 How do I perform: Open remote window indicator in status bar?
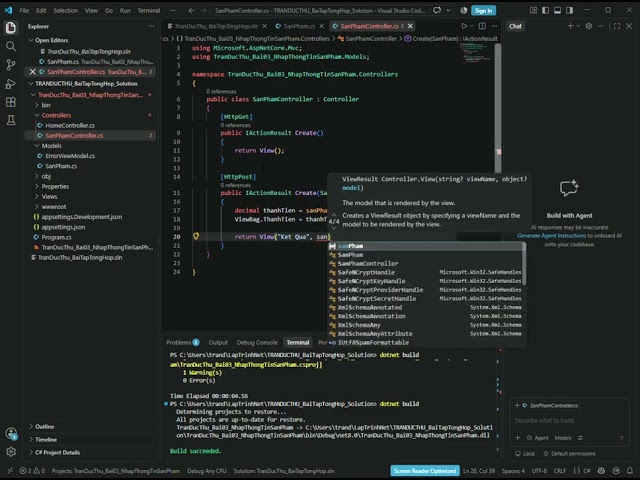click(10, 471)
